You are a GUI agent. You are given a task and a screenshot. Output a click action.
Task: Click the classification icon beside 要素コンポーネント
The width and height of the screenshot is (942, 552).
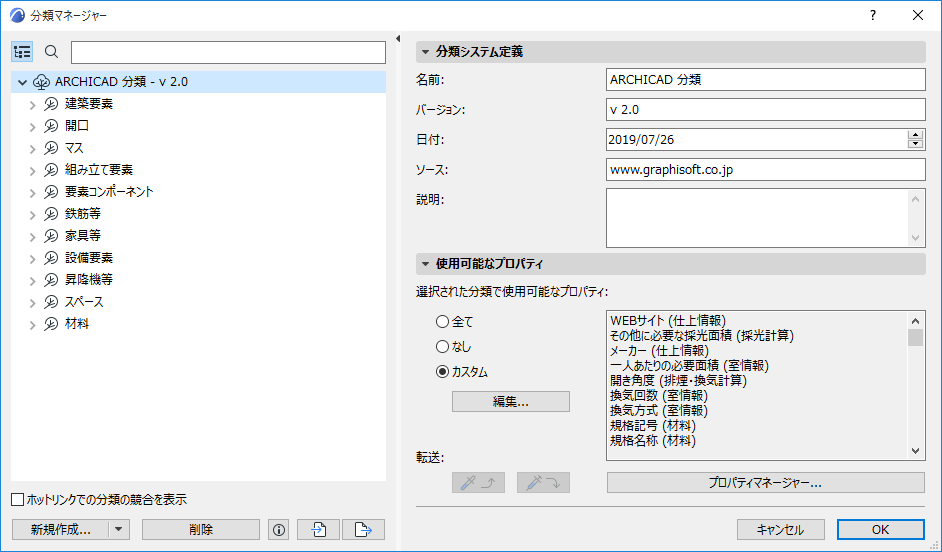tap(51, 192)
